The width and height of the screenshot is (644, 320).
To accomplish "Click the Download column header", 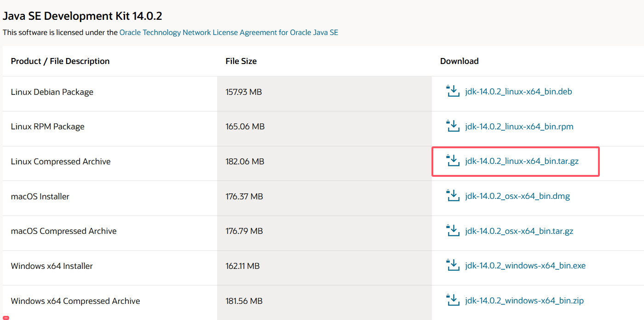I will click(x=459, y=61).
